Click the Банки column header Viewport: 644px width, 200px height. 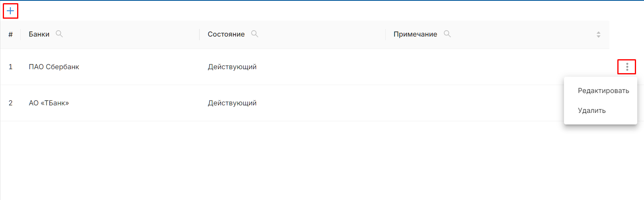[39, 34]
